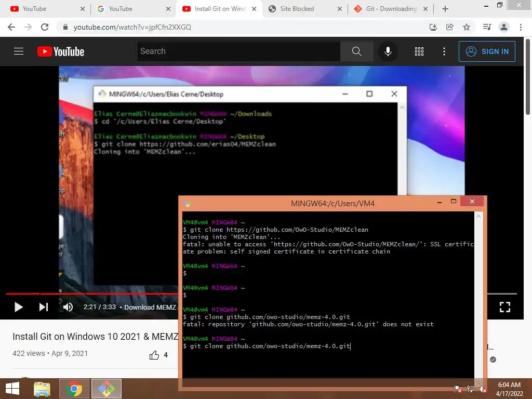
Task: Click the MINGW64:/c/Users/VM4 title bar
Action: coord(332,204)
